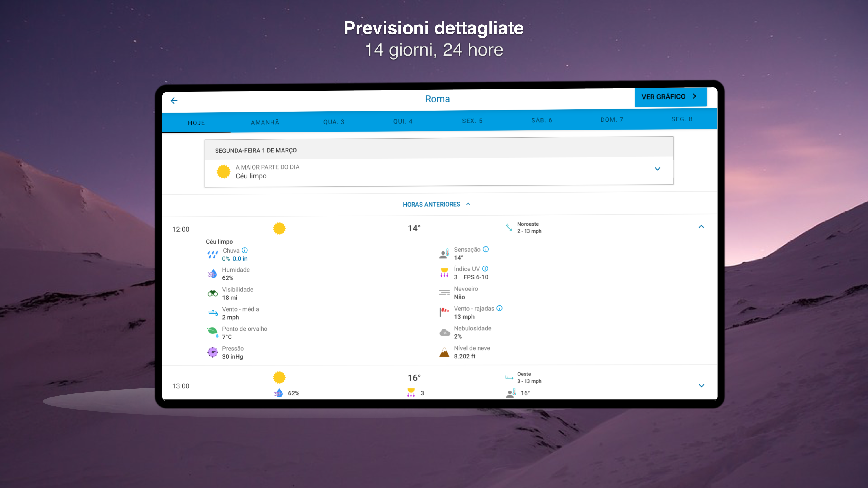868x488 pixels.
Task: Open the QUI. 4 forecast tab
Action: pyautogui.click(x=403, y=121)
